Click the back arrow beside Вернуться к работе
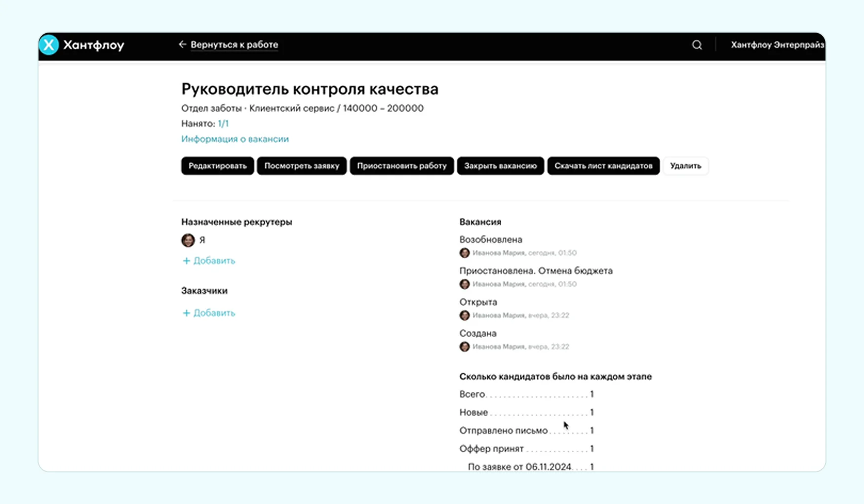864x504 pixels. click(x=182, y=44)
